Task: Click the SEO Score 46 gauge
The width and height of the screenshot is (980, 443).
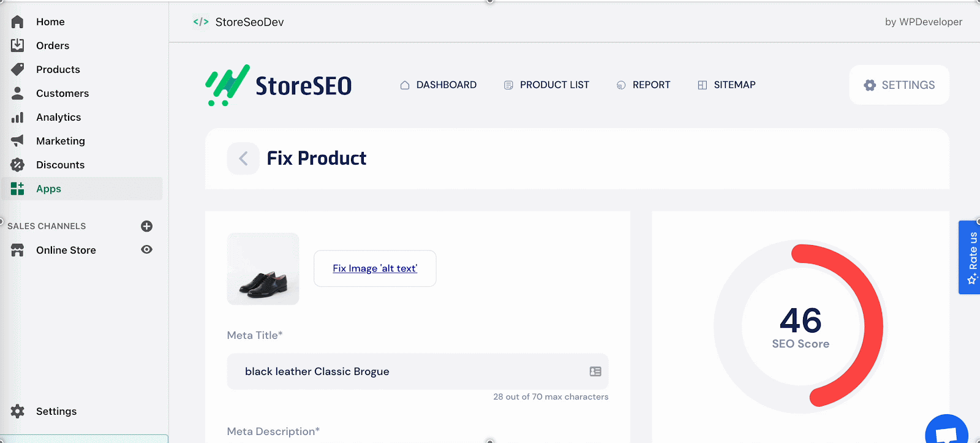Action: pyautogui.click(x=801, y=327)
